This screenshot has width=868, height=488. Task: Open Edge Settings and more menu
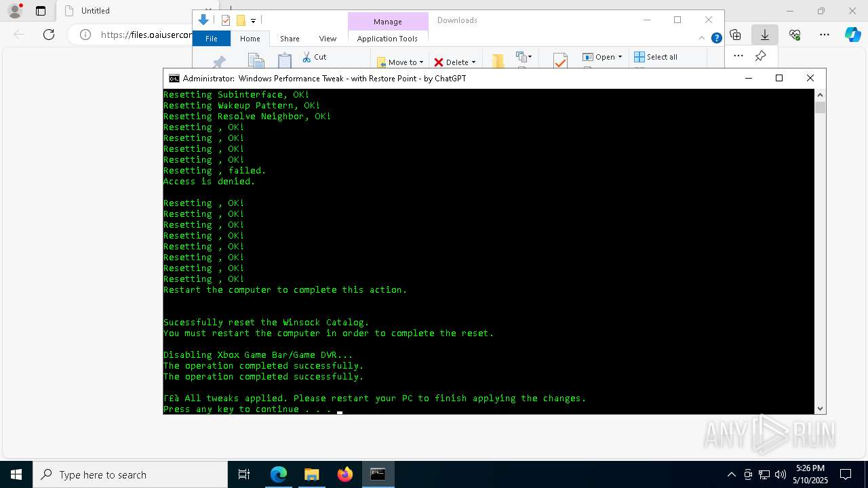point(825,35)
